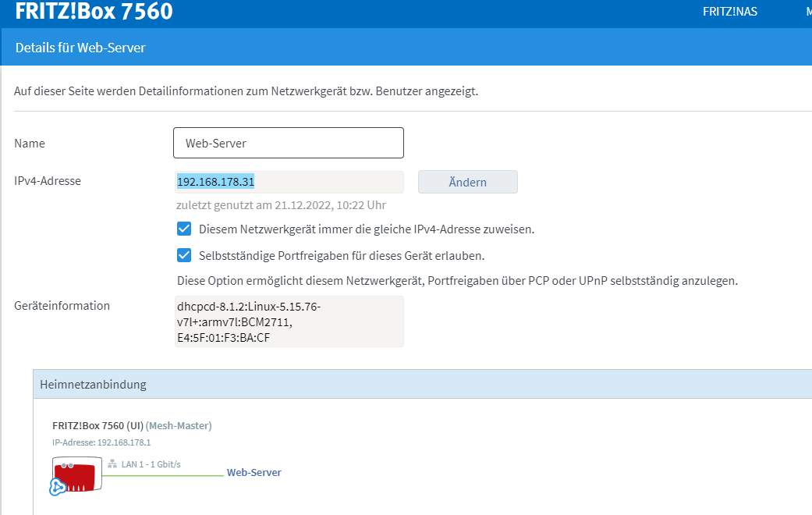Click the Heimnetzanbindung section header

[x=423, y=384]
